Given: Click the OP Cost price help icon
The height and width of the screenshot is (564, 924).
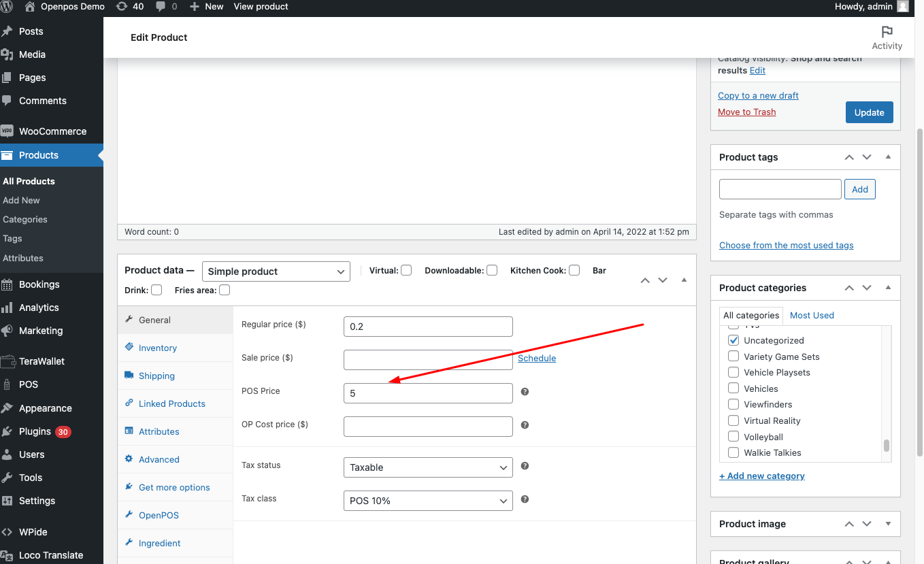Looking at the screenshot, I should point(525,425).
